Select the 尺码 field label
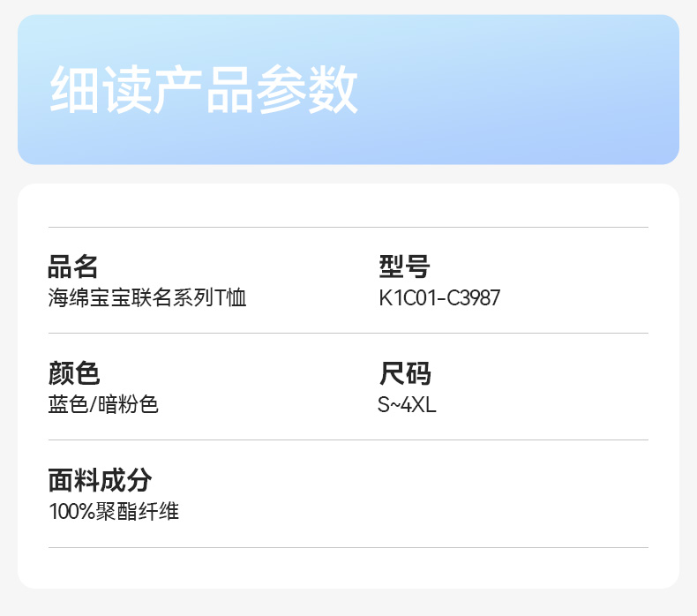 [x=404, y=373]
